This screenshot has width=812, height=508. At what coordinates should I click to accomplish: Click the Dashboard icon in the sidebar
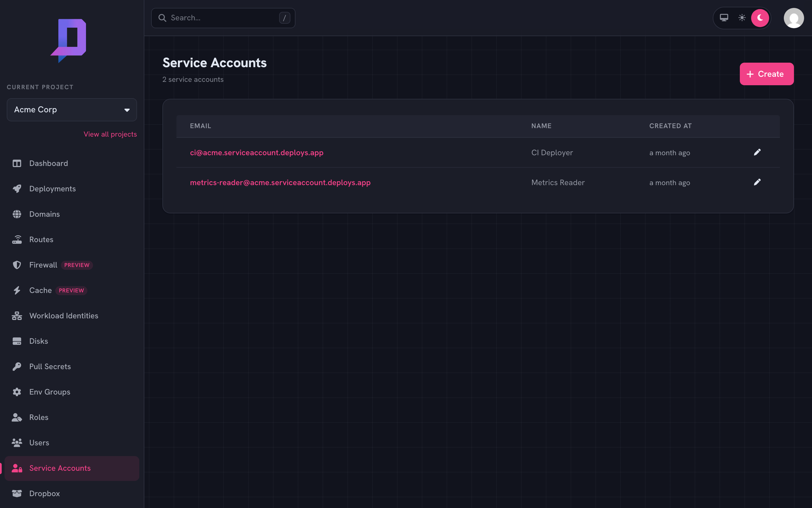[x=17, y=163]
